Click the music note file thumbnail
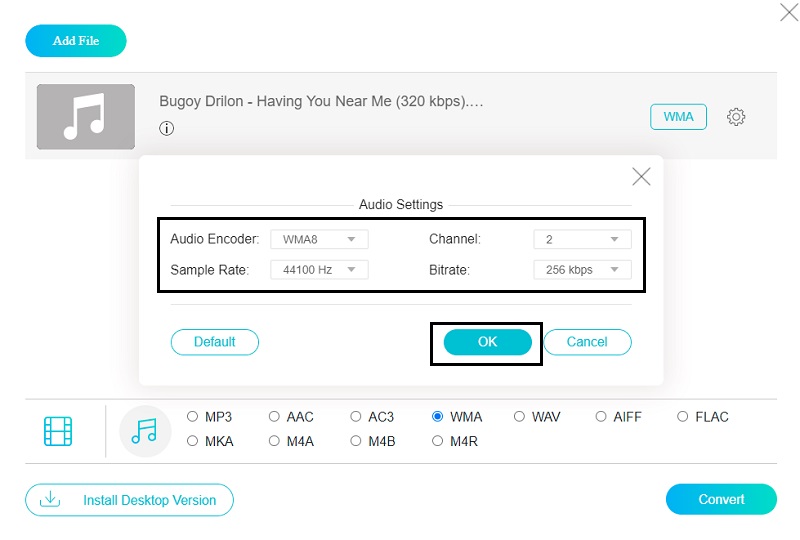This screenshot has width=800, height=540. pyautogui.click(x=85, y=117)
